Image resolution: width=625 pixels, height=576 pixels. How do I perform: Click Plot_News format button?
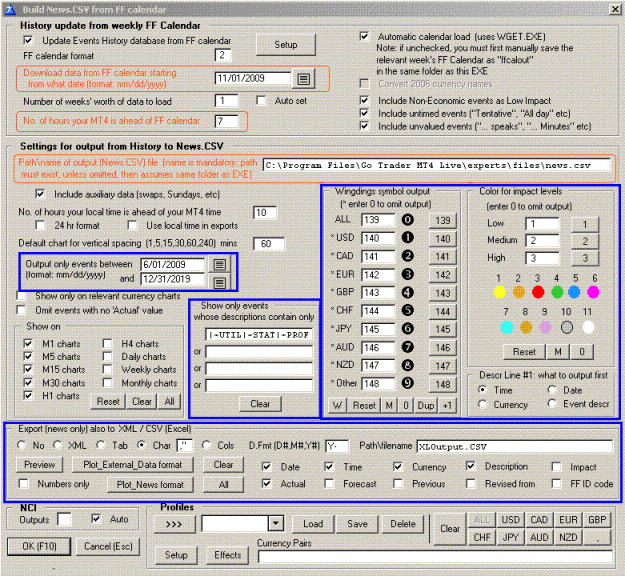pos(150,484)
